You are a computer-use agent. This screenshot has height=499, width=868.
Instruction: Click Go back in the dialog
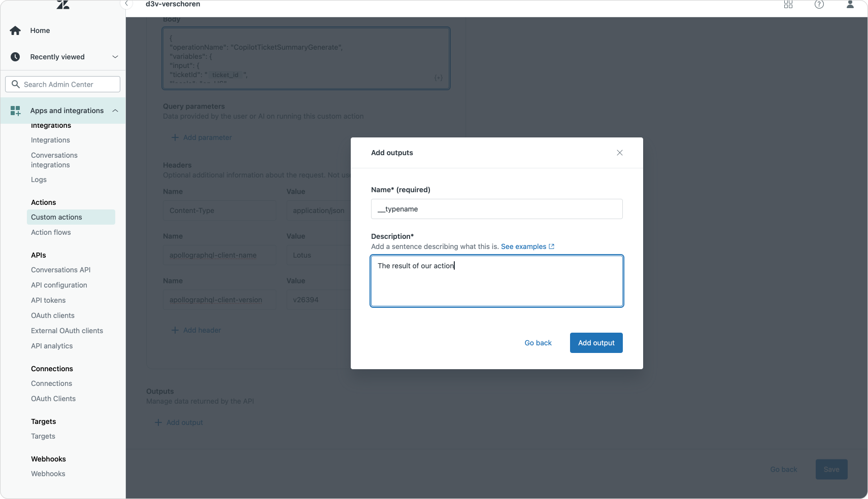point(538,343)
